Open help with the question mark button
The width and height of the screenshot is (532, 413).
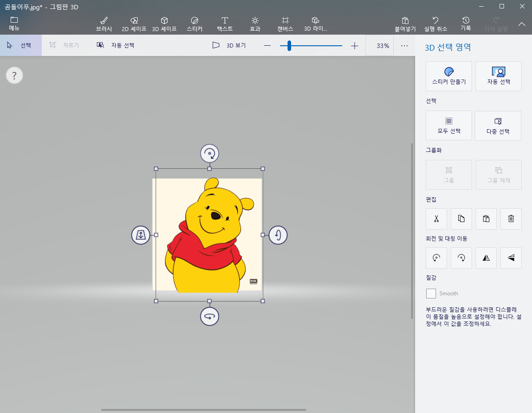[14, 75]
